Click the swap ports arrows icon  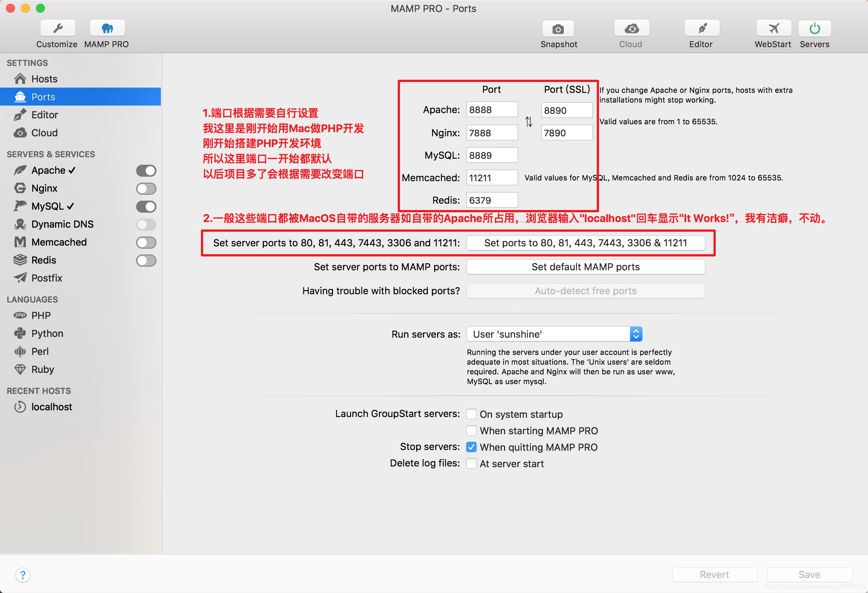click(x=529, y=122)
